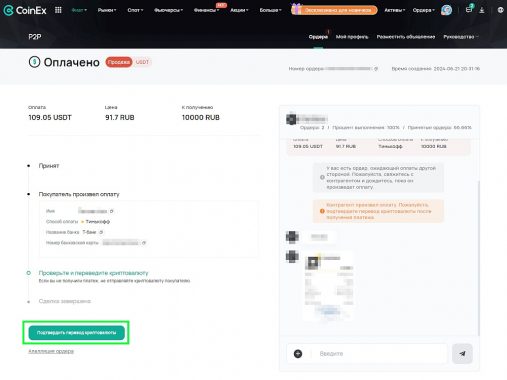Expand the Фьючерсы dropdown menu
The height and width of the screenshot is (380, 507).
[x=168, y=10]
